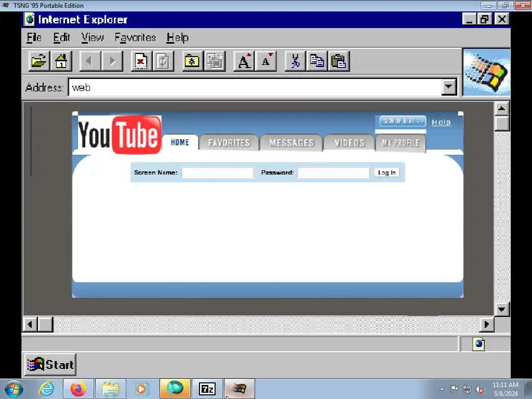Open the Action Center flag tray icon
The image size is (532, 399).
tap(454, 389)
